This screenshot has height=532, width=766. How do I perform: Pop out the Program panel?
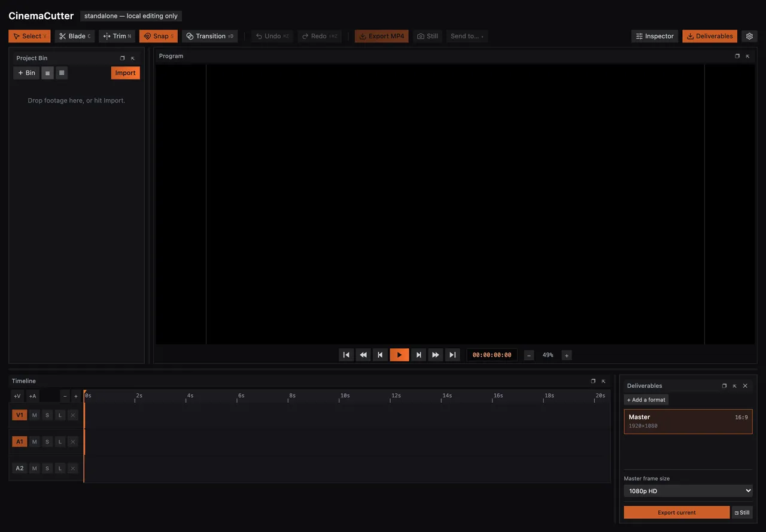[737, 56]
